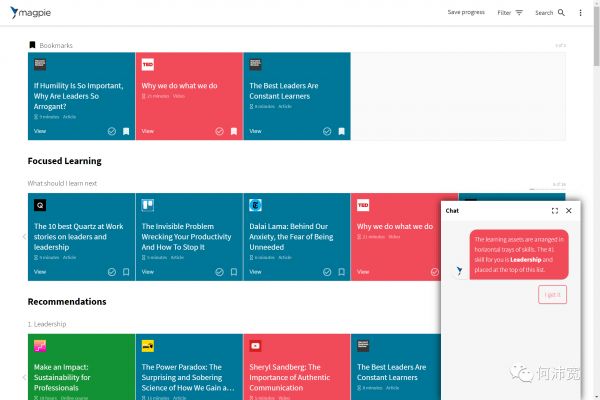Click the Bookmarks section heading icon

(x=32, y=45)
